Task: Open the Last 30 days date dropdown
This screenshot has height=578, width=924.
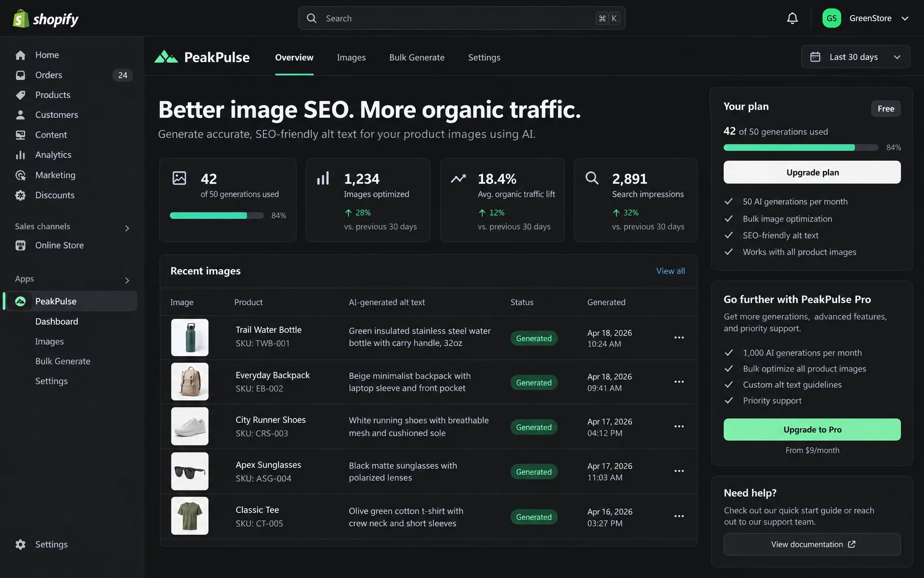Action: pos(855,57)
